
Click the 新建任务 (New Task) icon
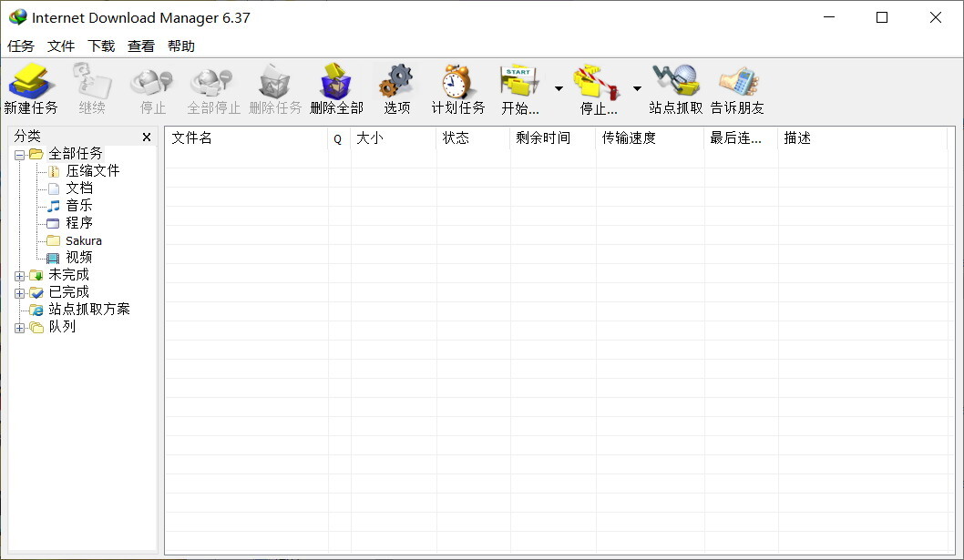pyautogui.click(x=31, y=87)
